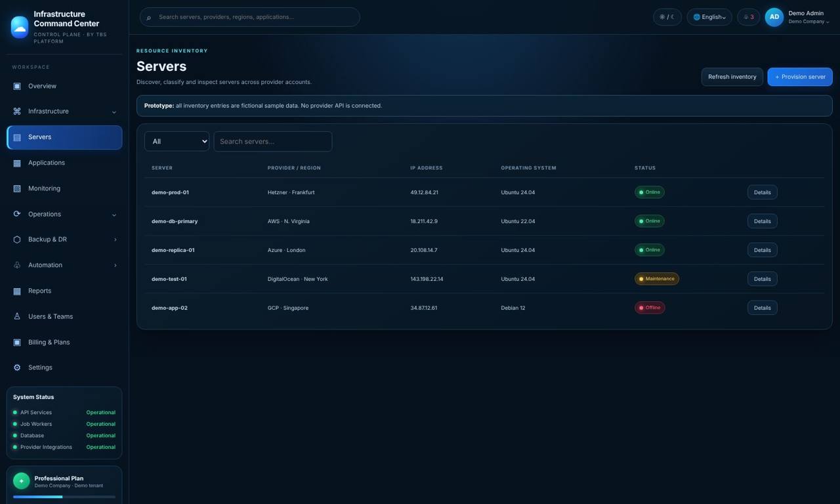Click the Infrastructure Command Center cloud logo
Image resolution: width=840 pixels, height=504 pixels.
click(20, 27)
